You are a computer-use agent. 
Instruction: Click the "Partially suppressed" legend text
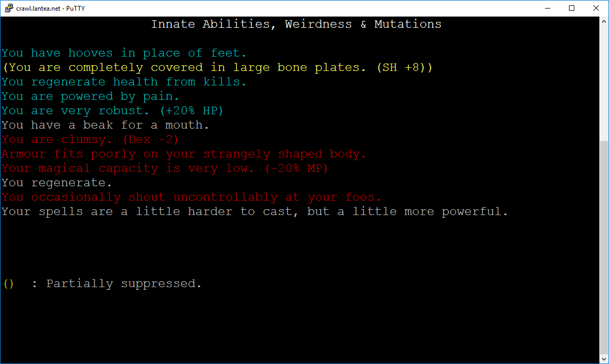coord(124,283)
